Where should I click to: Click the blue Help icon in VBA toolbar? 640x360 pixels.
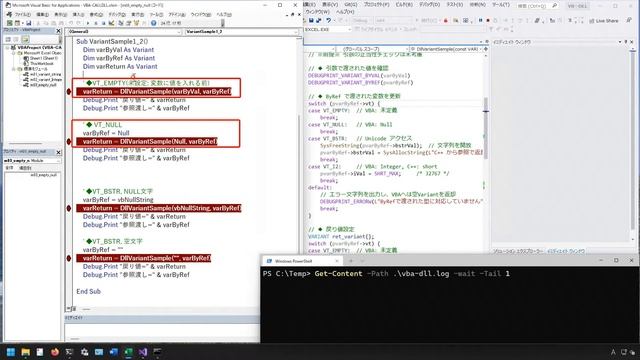[153, 23]
